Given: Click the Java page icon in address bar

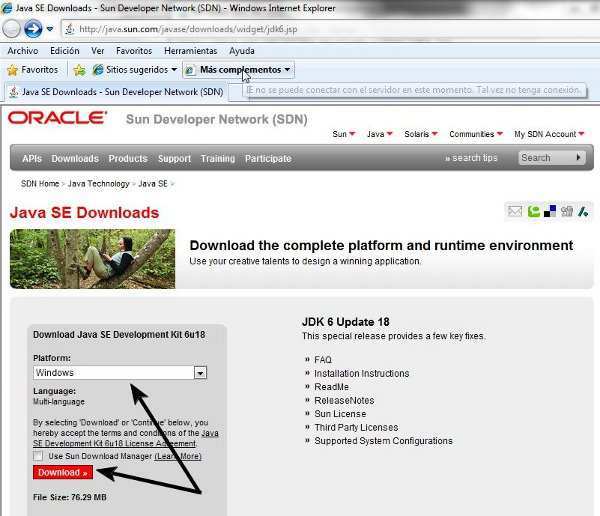Looking at the screenshot, I should pos(70,29).
